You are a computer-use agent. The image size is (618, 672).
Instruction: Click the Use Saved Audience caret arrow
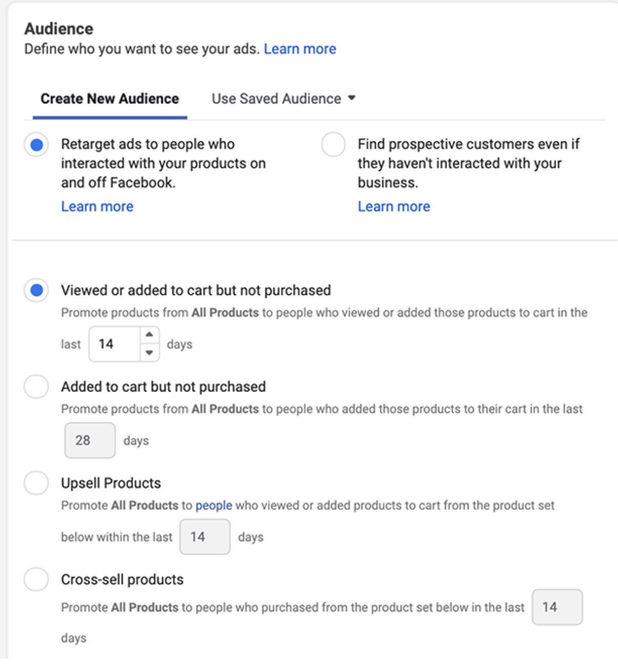tap(352, 98)
